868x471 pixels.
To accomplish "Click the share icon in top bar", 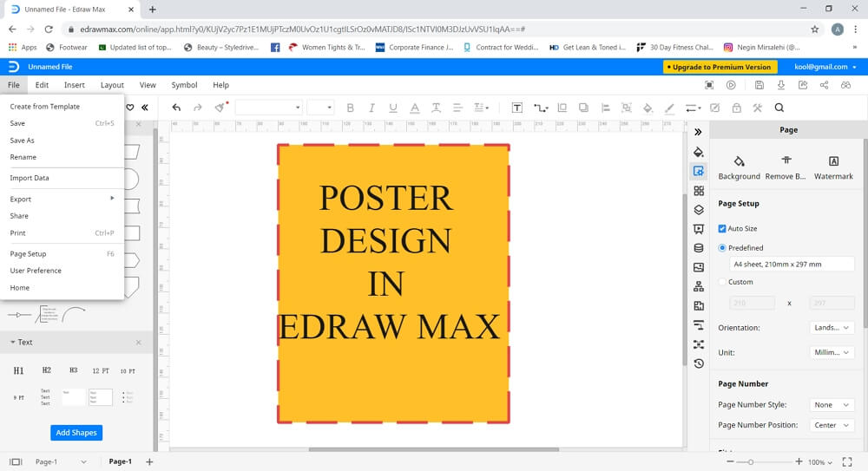I will point(825,85).
